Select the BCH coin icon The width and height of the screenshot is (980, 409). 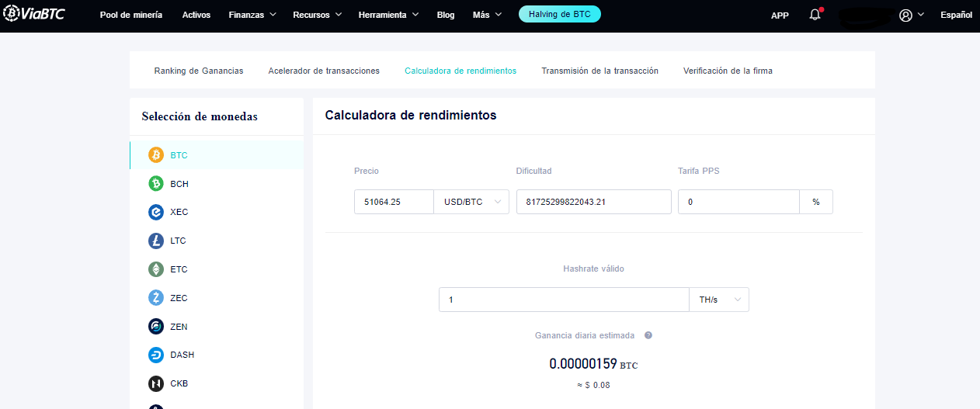pos(156,184)
